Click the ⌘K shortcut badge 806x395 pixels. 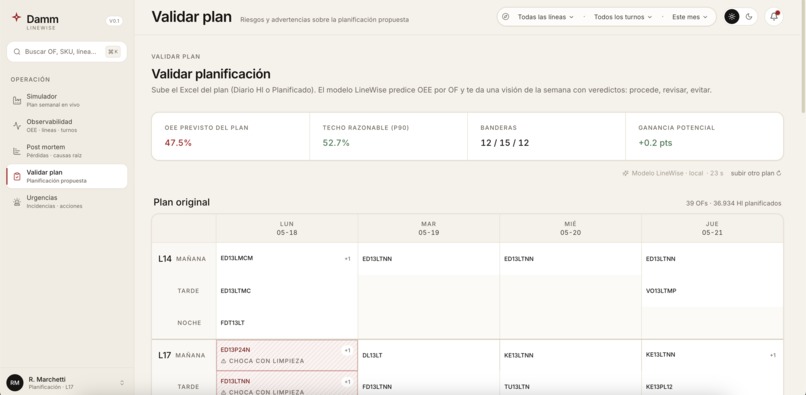tap(113, 51)
